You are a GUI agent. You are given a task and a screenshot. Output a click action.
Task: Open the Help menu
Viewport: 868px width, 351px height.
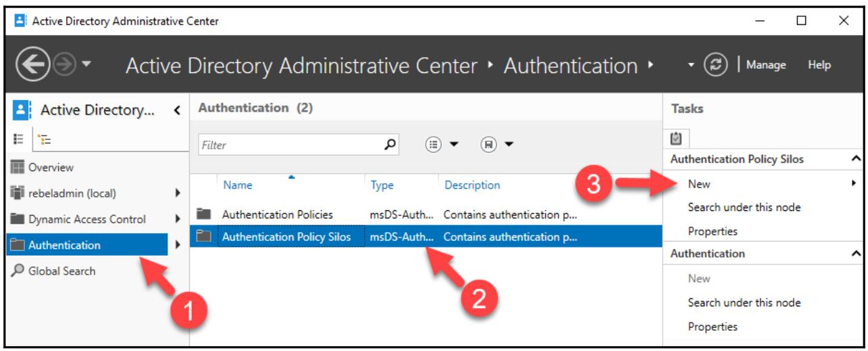coord(819,66)
